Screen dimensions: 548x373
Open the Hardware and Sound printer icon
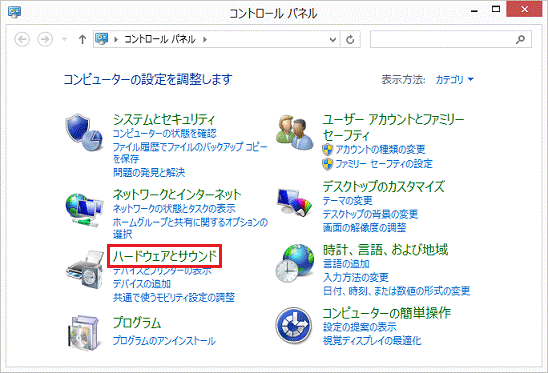point(85,269)
